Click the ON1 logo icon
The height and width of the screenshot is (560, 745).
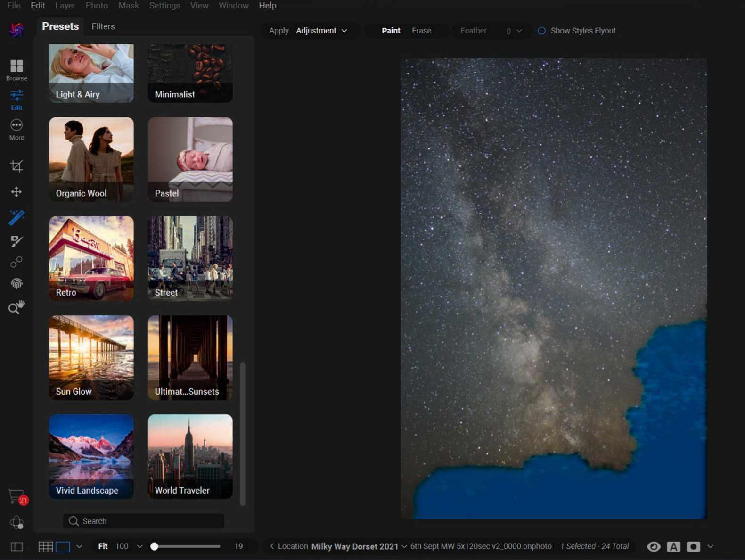tap(16, 29)
